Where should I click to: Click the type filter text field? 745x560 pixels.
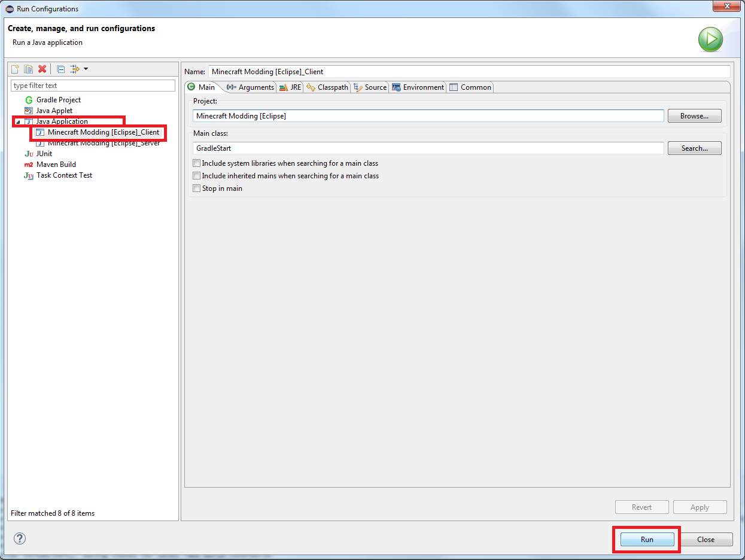point(93,86)
